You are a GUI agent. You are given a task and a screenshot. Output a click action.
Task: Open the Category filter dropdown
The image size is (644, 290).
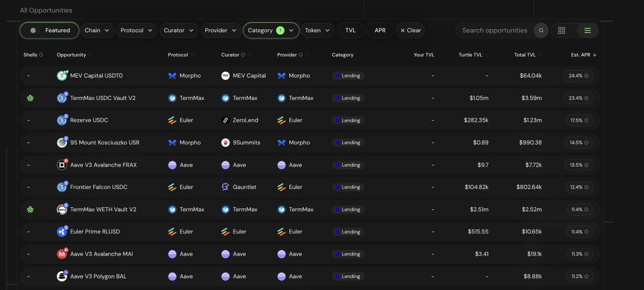(x=270, y=31)
